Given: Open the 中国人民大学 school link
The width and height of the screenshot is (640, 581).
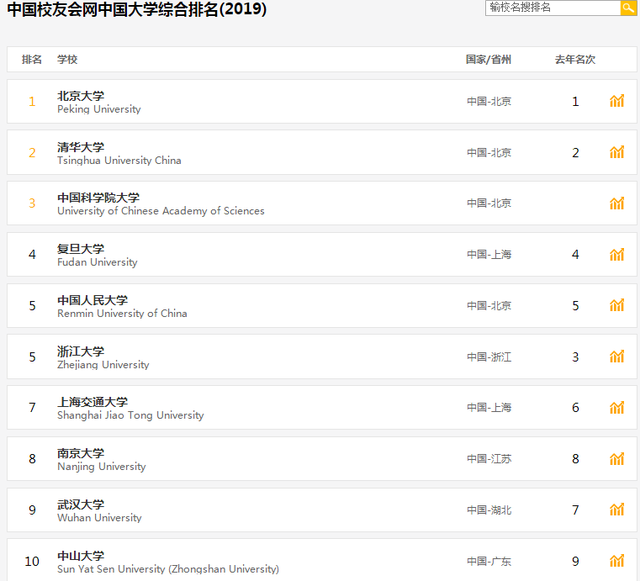Looking at the screenshot, I should click(x=93, y=300).
